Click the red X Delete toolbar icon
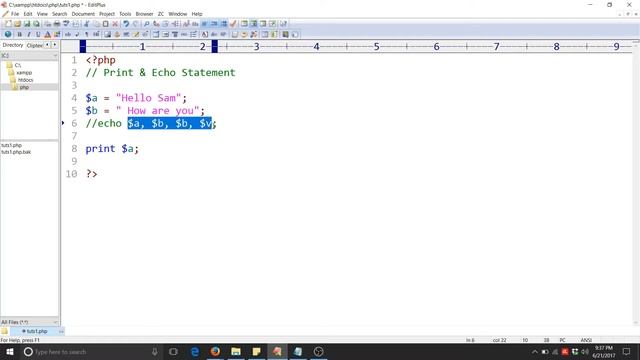 coord(115,24)
